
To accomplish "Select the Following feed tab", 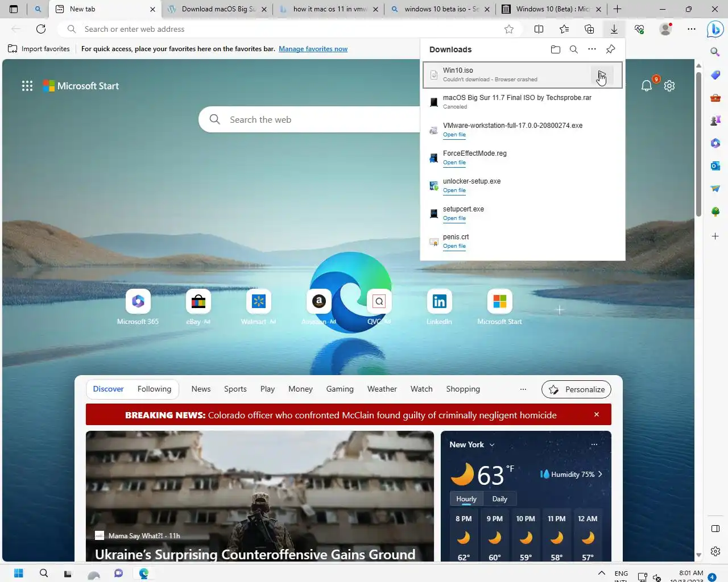I will coord(154,389).
